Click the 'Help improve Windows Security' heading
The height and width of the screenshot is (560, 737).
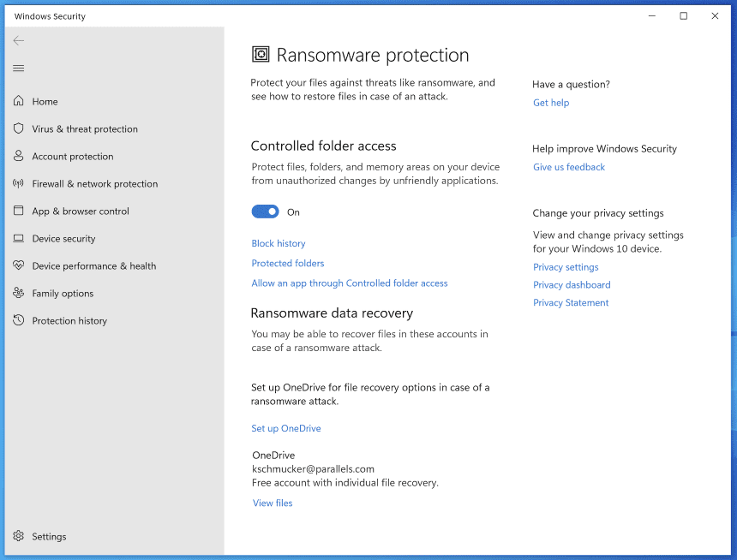pos(604,149)
